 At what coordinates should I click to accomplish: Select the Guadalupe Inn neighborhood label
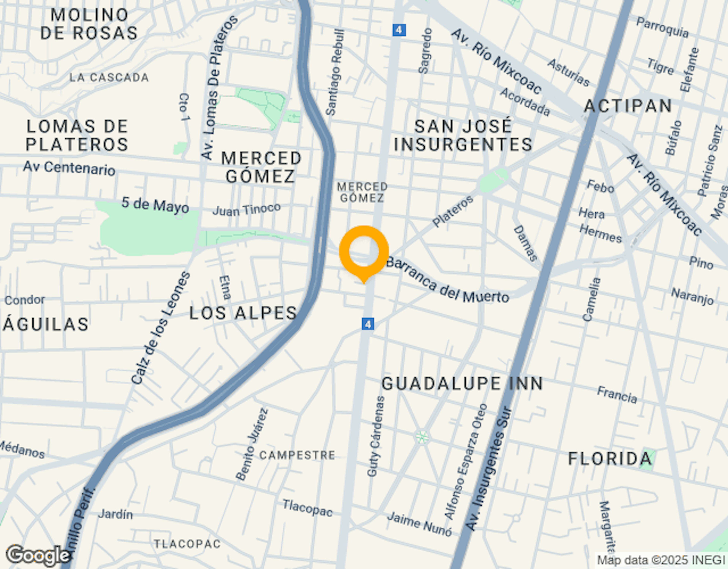pyautogui.click(x=462, y=384)
